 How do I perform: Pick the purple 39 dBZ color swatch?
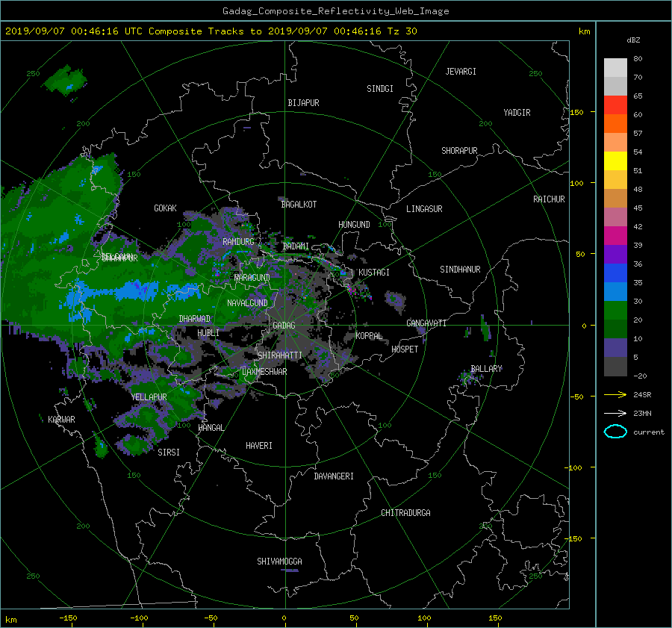pos(615,254)
